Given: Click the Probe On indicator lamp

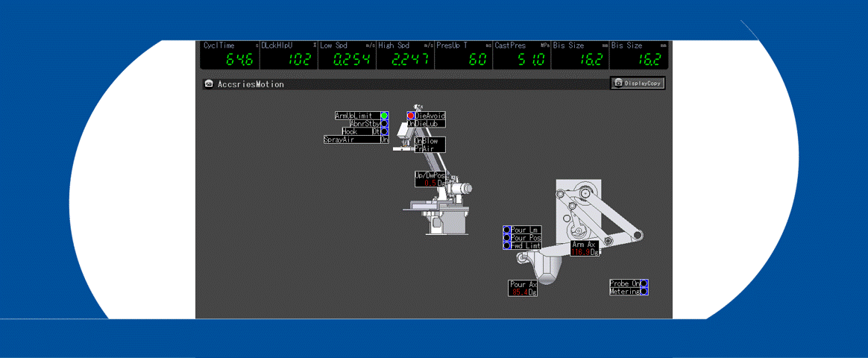Looking at the screenshot, I should (644, 283).
